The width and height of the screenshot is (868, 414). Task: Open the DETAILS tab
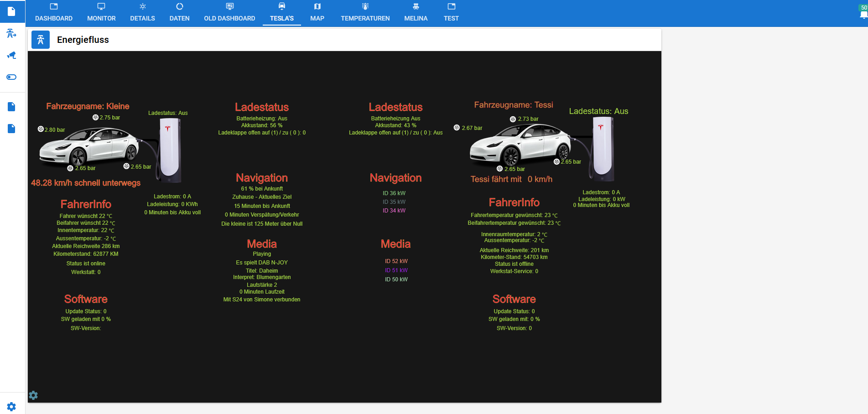click(142, 13)
